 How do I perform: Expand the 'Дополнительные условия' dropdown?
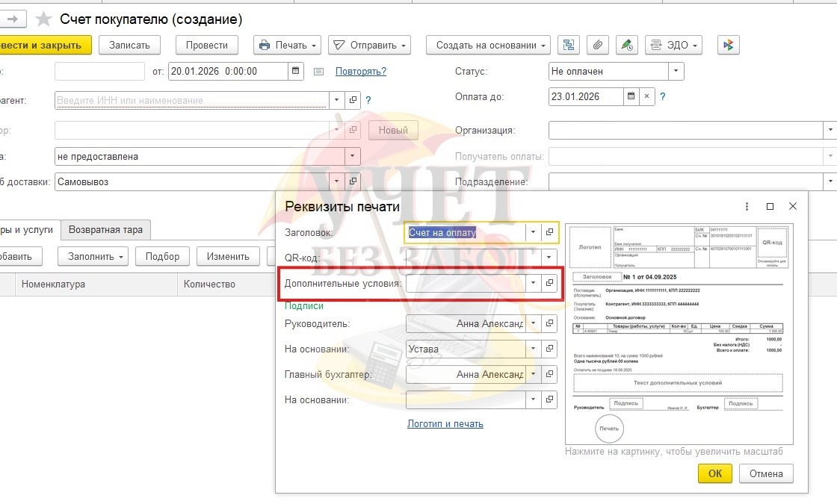point(533,284)
